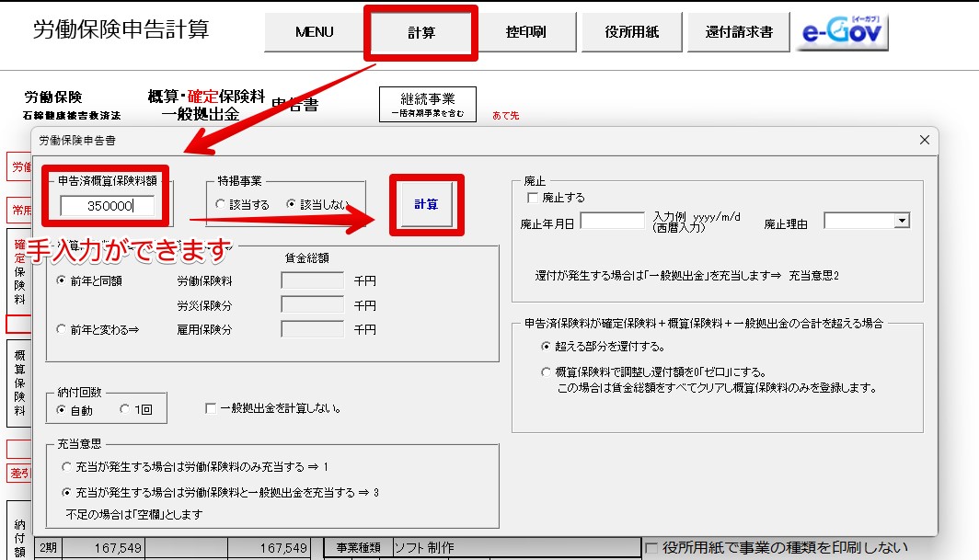Click the 労災保険分 wage total field
This screenshot has height=560, width=979.
[x=312, y=304]
